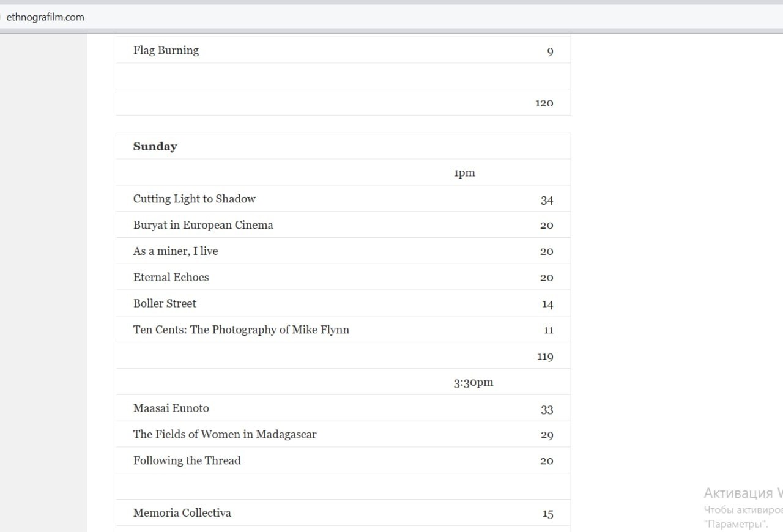Click Cutting Light to Shadow title
The width and height of the screenshot is (783, 532).
coord(194,199)
